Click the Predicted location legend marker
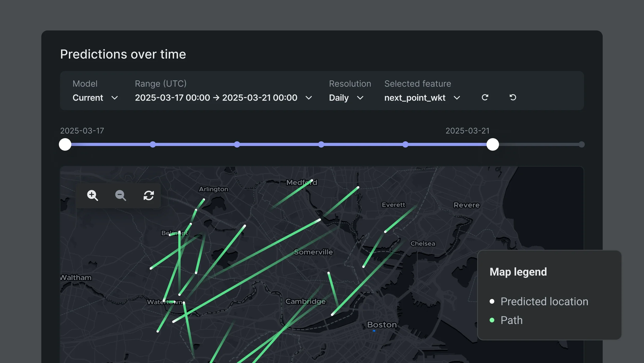This screenshot has height=363, width=644. [x=492, y=301]
